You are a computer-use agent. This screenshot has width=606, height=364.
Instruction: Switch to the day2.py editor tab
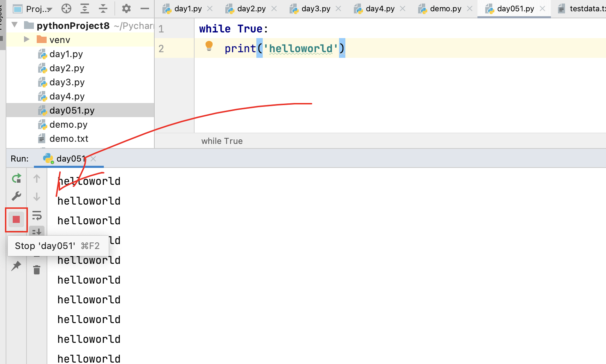click(251, 9)
